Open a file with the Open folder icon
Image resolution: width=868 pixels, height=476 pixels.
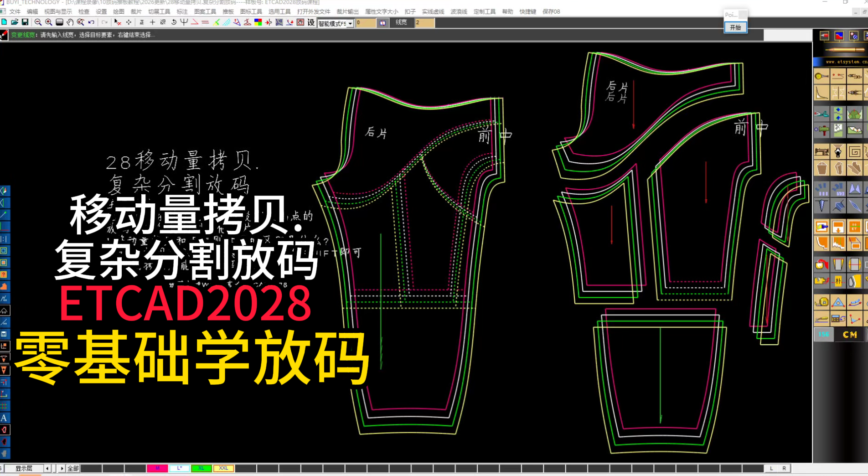click(x=15, y=22)
